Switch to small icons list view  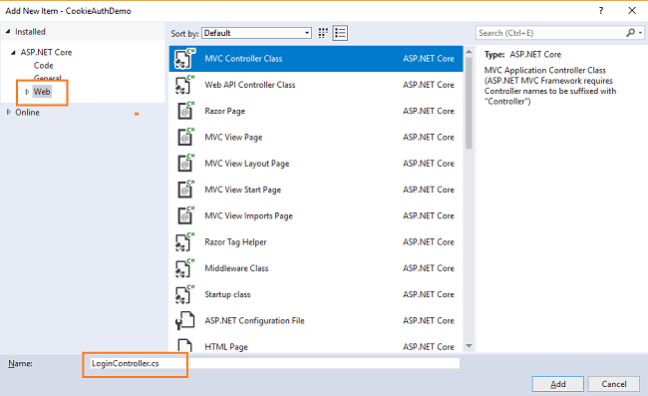[x=340, y=33]
